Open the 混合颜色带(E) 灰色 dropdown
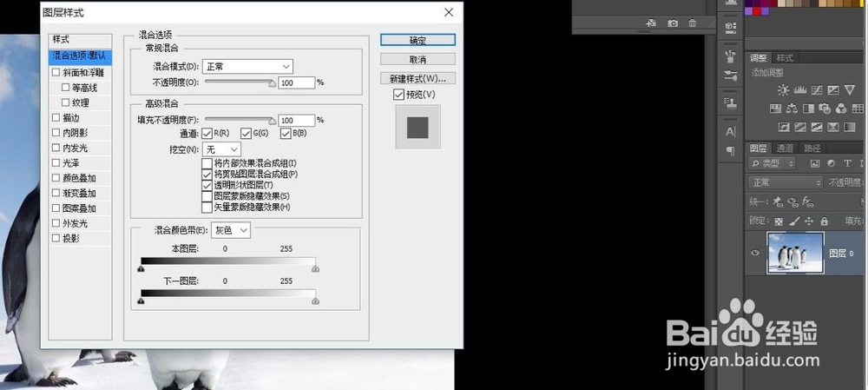 pos(230,230)
